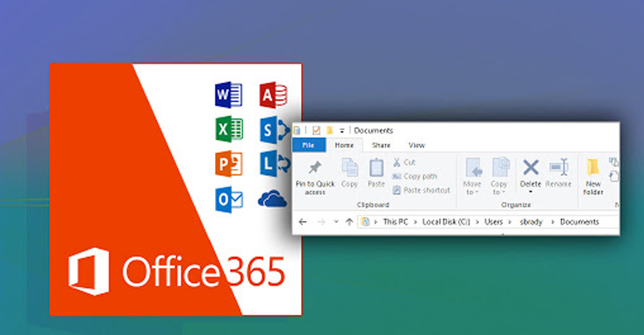The width and height of the screenshot is (644, 335).
Task: Create a New folder from the ribbon
Action: tap(593, 177)
